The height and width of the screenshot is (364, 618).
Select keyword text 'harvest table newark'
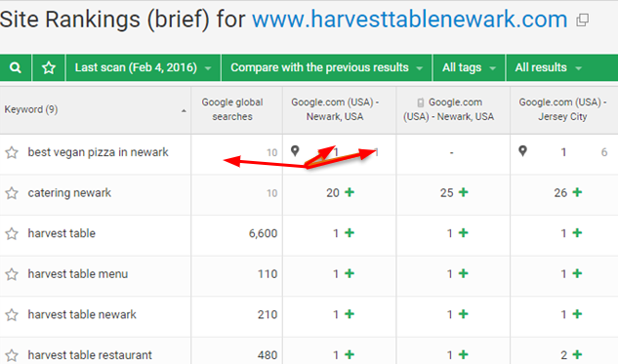click(x=82, y=315)
